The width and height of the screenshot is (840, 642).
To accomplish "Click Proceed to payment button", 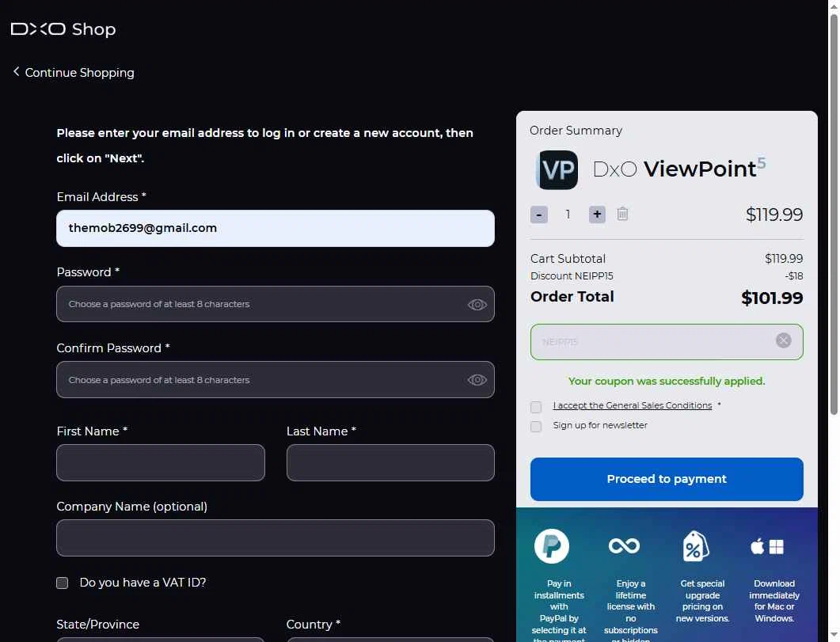I will point(667,479).
